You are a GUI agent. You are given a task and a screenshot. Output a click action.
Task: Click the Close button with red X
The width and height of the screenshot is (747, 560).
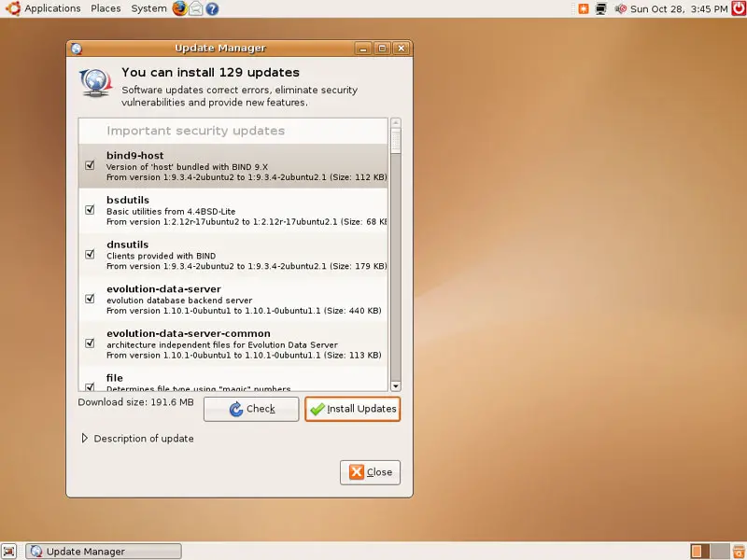[x=370, y=472]
